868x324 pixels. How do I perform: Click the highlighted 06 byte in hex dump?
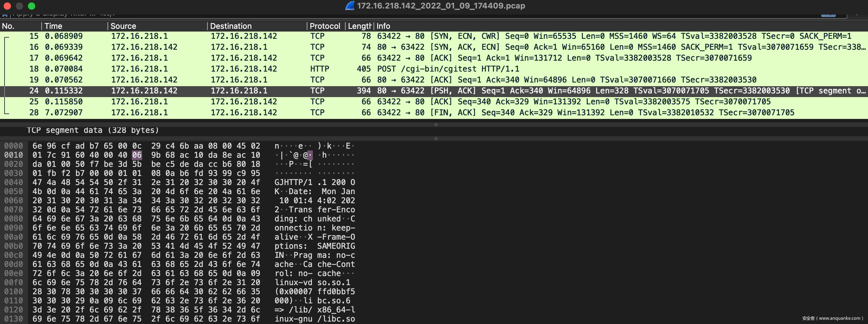click(x=137, y=155)
